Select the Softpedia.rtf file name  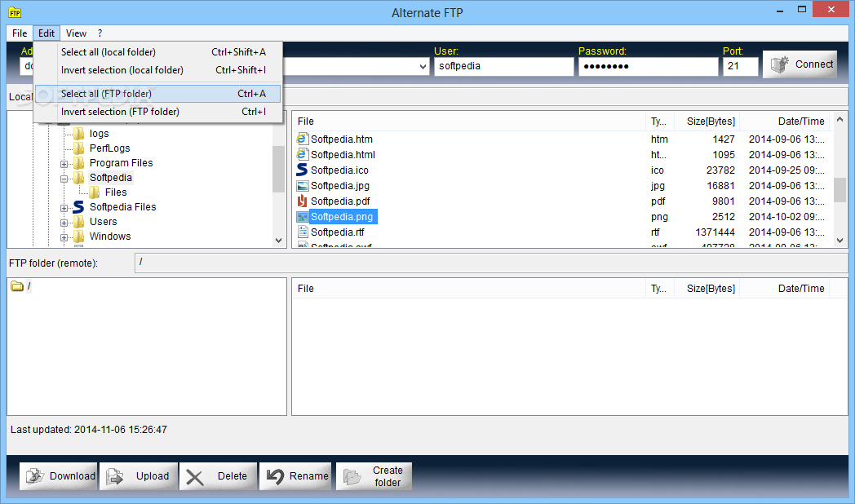[x=338, y=232]
